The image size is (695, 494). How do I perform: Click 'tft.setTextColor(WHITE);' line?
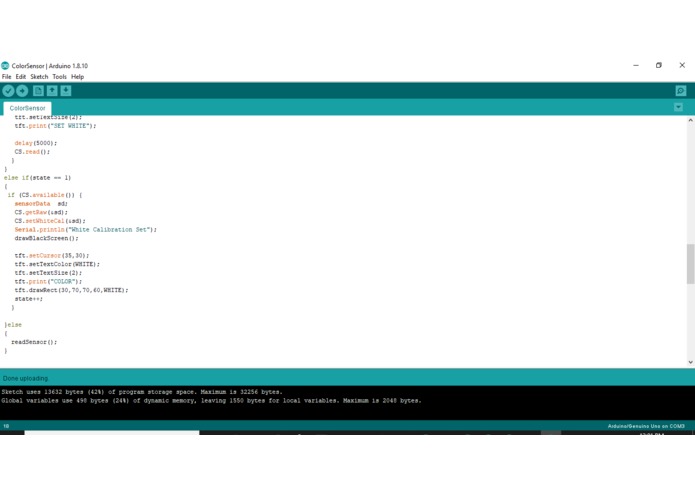(57, 264)
